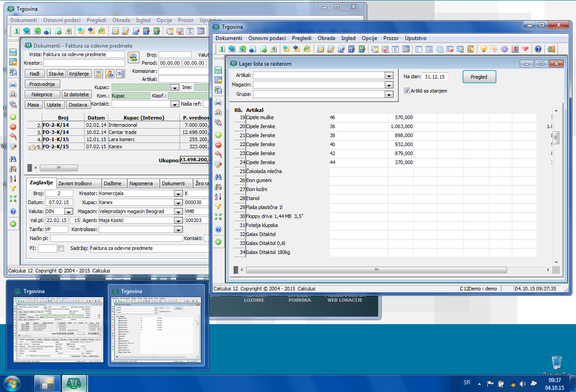
Task: Click the sigma sum icon in front window toolbar
Action: tap(396, 49)
